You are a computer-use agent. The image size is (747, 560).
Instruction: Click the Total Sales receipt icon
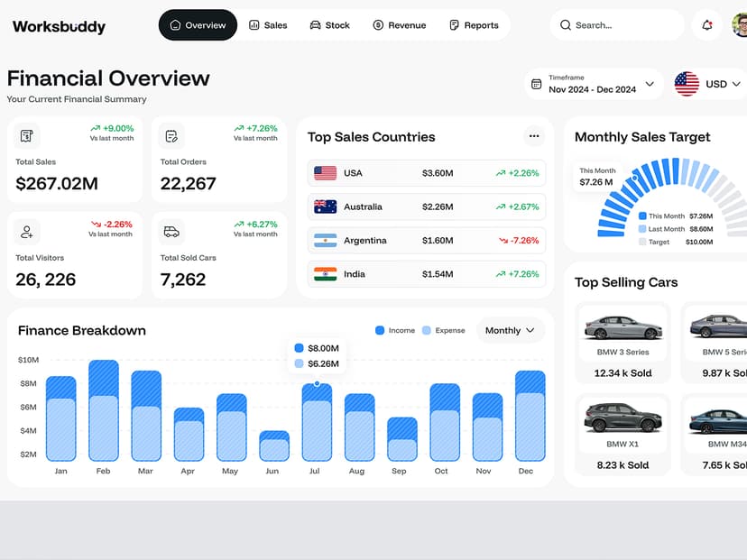click(27, 136)
